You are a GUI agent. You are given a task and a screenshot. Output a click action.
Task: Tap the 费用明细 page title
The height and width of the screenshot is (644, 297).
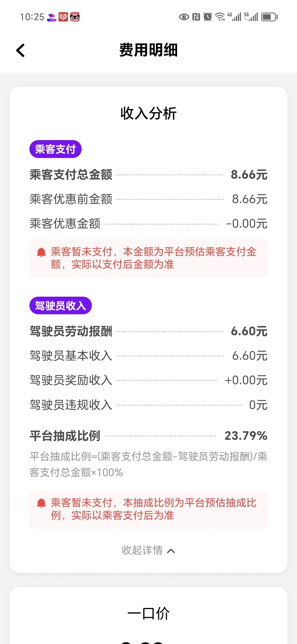[148, 50]
